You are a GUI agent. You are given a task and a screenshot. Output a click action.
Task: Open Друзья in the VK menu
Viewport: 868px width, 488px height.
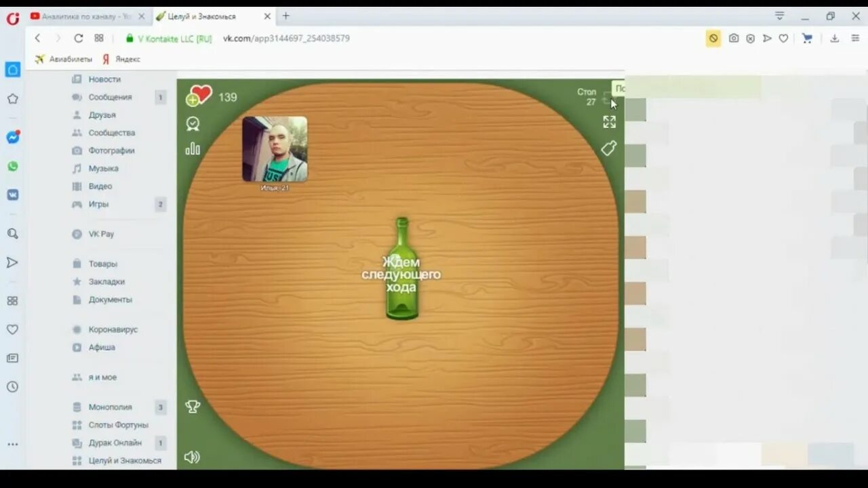(102, 115)
